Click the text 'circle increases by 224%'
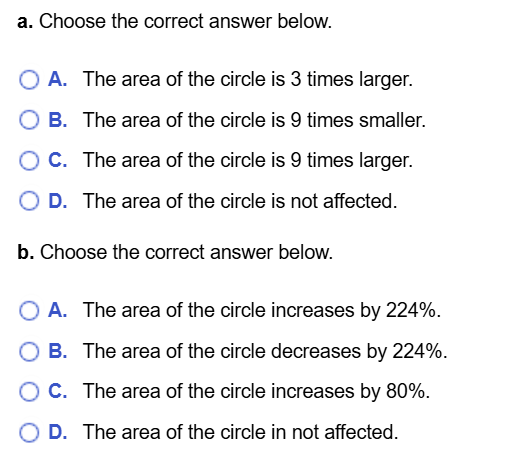 click(330, 311)
